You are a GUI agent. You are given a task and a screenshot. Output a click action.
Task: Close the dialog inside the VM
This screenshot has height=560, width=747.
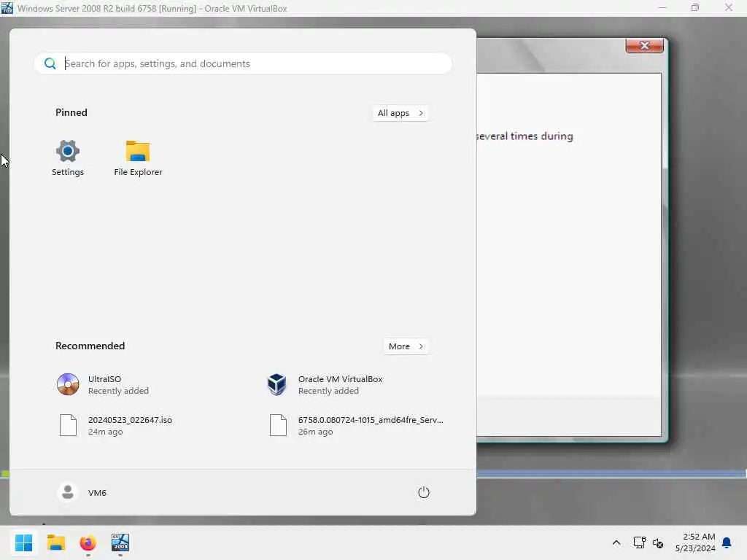pyautogui.click(x=645, y=45)
